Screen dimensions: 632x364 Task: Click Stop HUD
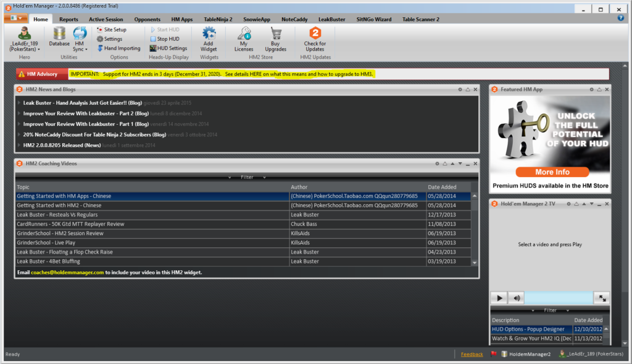click(164, 39)
